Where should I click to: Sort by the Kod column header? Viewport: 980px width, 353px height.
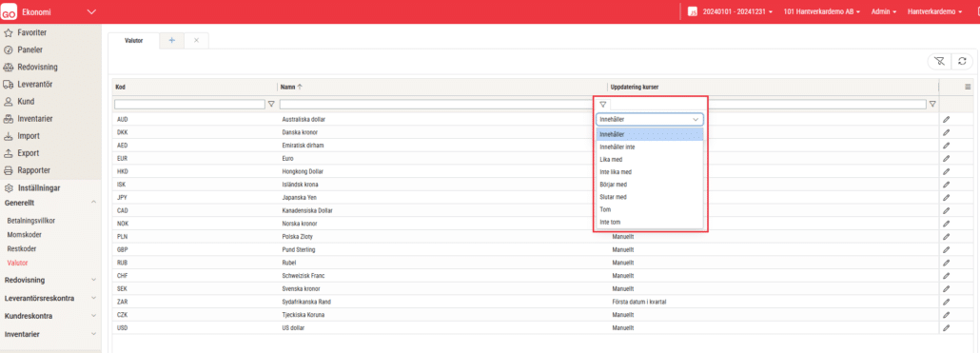coord(121,87)
